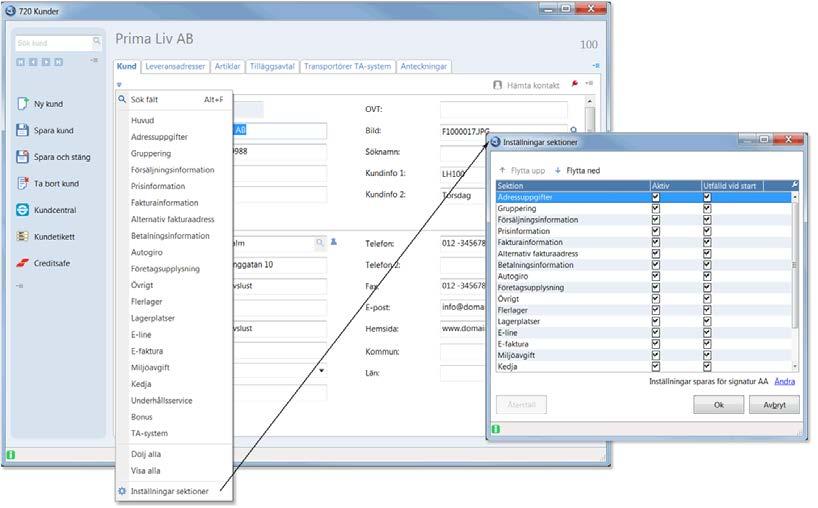
Task: Uncheck Aktiv for Gruppering
Action: pos(656,209)
